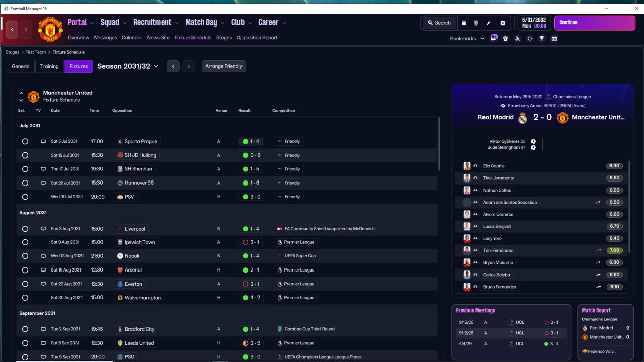Open the Messages sub-menu item
644x362 pixels.
tap(105, 38)
